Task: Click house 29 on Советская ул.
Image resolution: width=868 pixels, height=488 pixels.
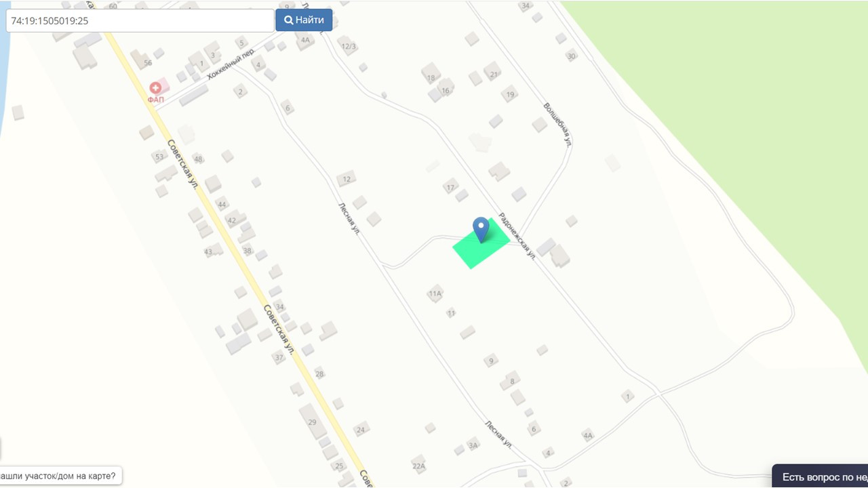Action: click(313, 421)
